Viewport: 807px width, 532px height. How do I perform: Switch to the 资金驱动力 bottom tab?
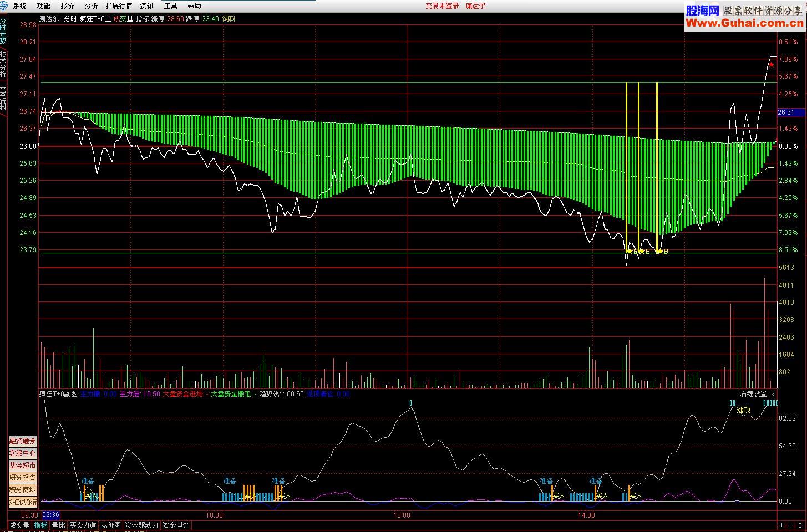[x=141, y=525]
